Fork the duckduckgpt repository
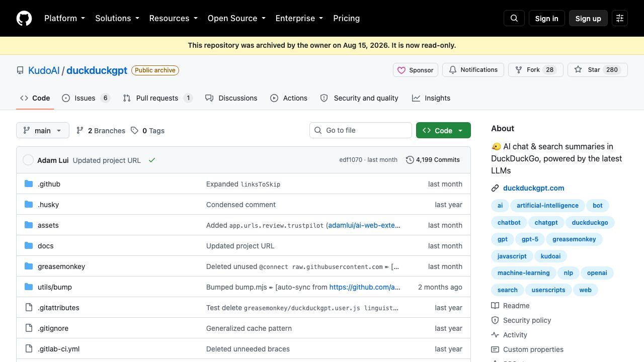 coord(536,70)
